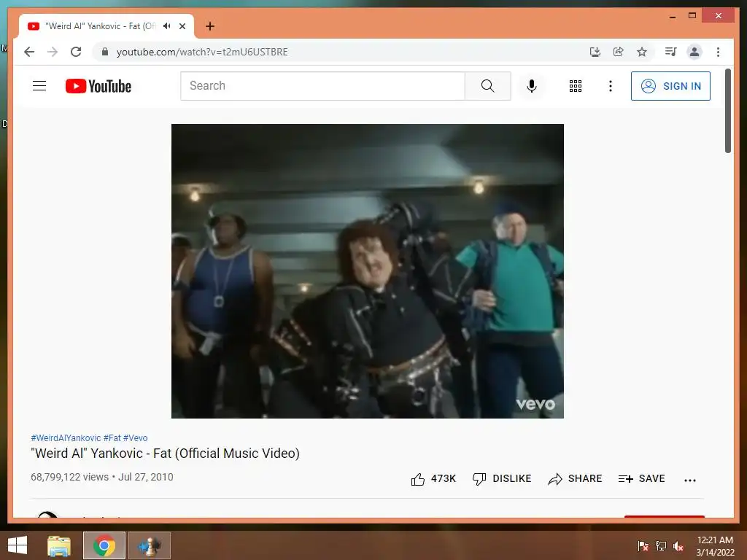747x560 pixels.
Task: Click the video title text
Action: (165, 454)
